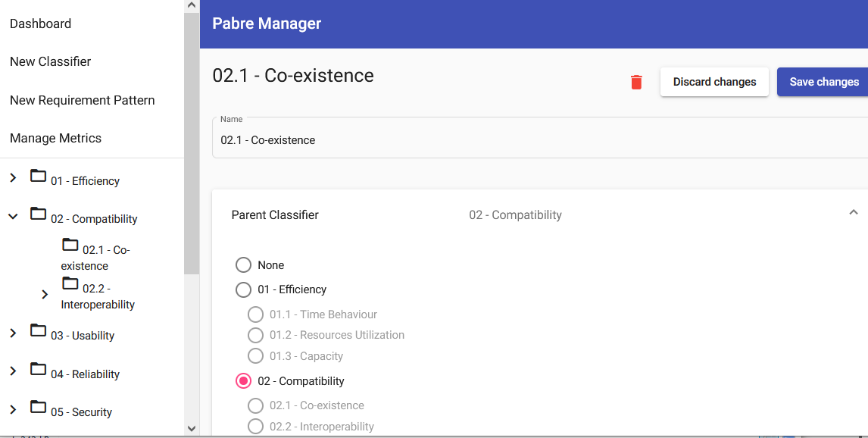Click the 02.1 Co-existence folder icon

pos(70,245)
